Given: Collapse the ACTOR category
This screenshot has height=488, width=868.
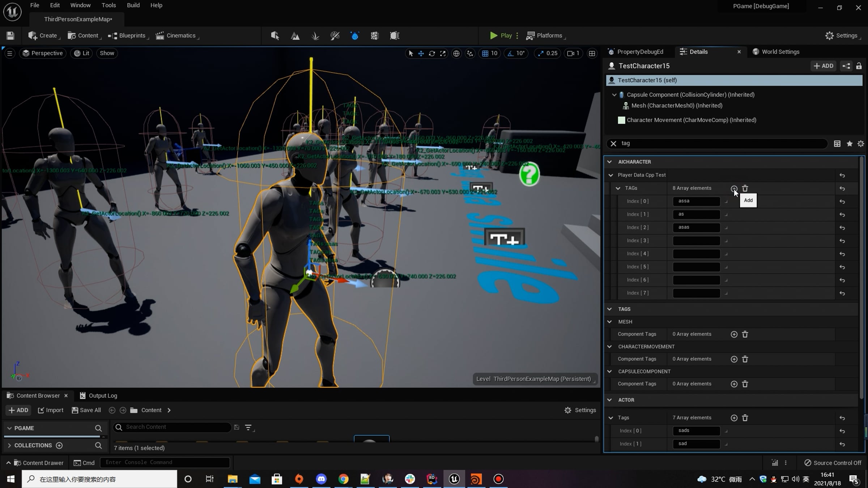Looking at the screenshot, I should pos(610,400).
